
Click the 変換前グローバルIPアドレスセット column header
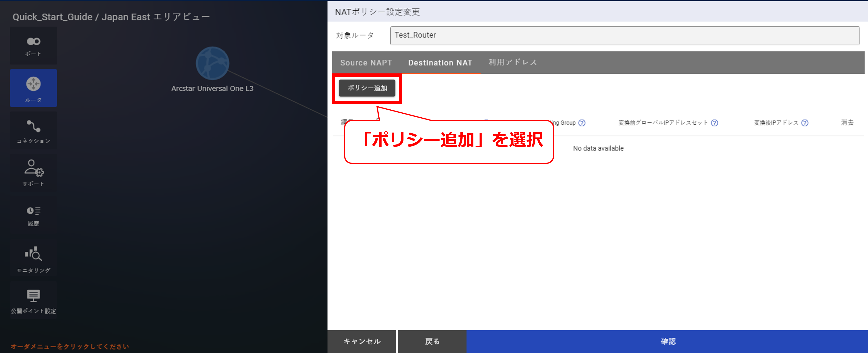[x=663, y=122]
